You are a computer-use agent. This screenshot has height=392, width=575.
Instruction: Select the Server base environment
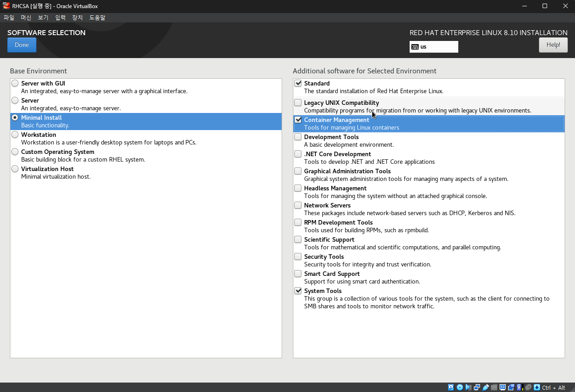tap(15, 100)
